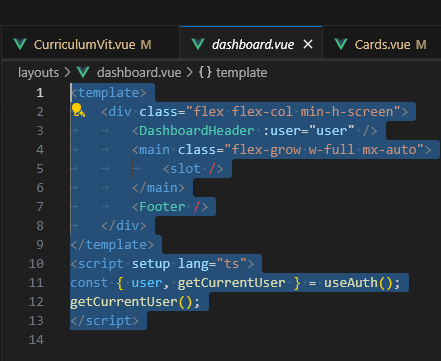Click the lightbulb code action icon
Image resolution: width=441 pixels, height=361 pixels.
(78, 110)
